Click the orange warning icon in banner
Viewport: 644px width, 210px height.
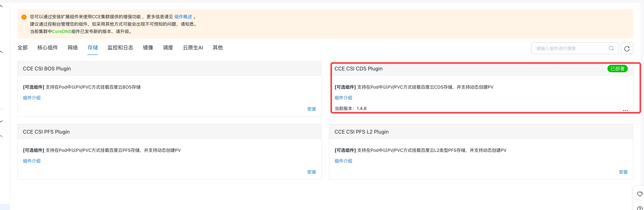(24, 17)
